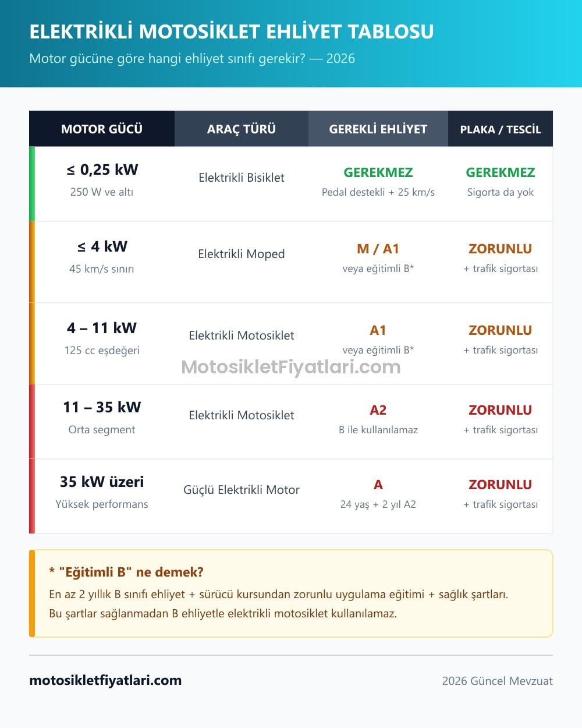Select the A1 license class text

pyautogui.click(x=378, y=330)
